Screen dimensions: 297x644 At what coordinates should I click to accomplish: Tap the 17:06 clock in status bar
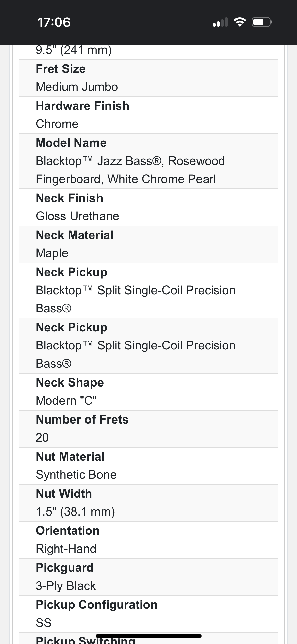pyautogui.click(x=54, y=22)
